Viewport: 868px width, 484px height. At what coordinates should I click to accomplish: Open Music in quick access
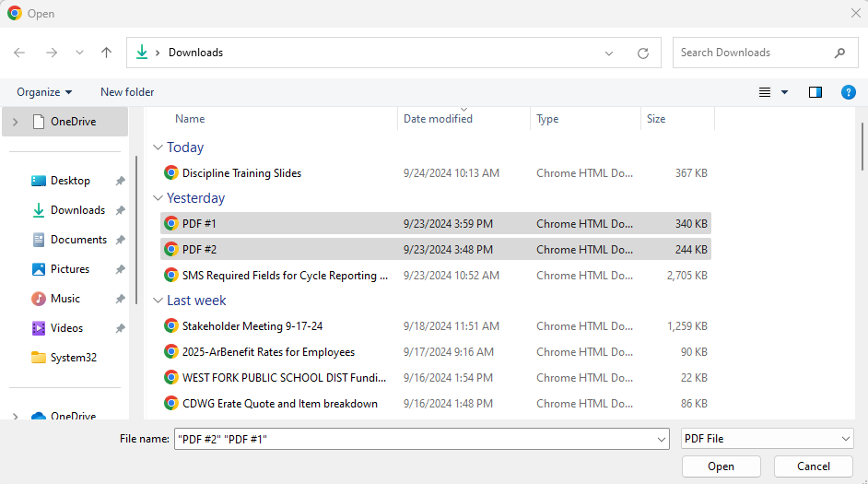click(x=65, y=299)
